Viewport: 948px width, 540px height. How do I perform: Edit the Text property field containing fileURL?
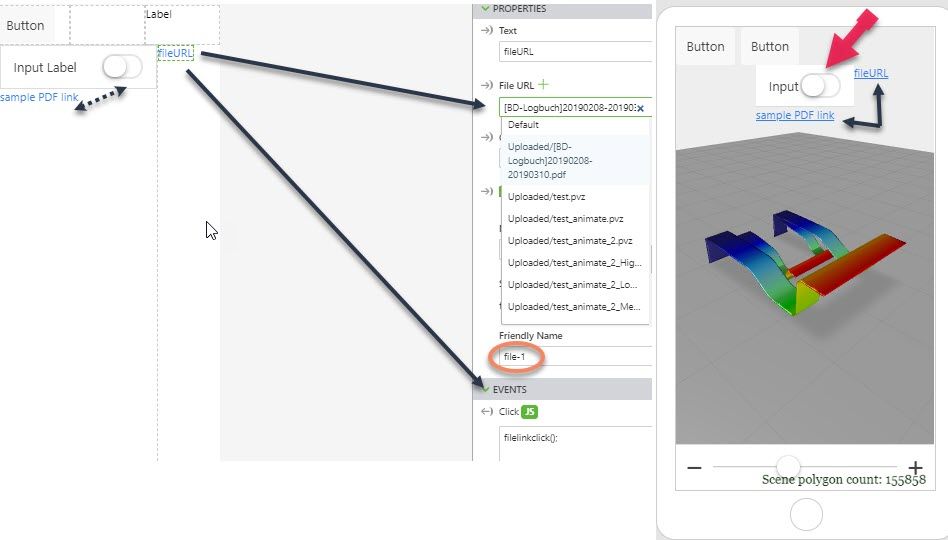click(575, 52)
